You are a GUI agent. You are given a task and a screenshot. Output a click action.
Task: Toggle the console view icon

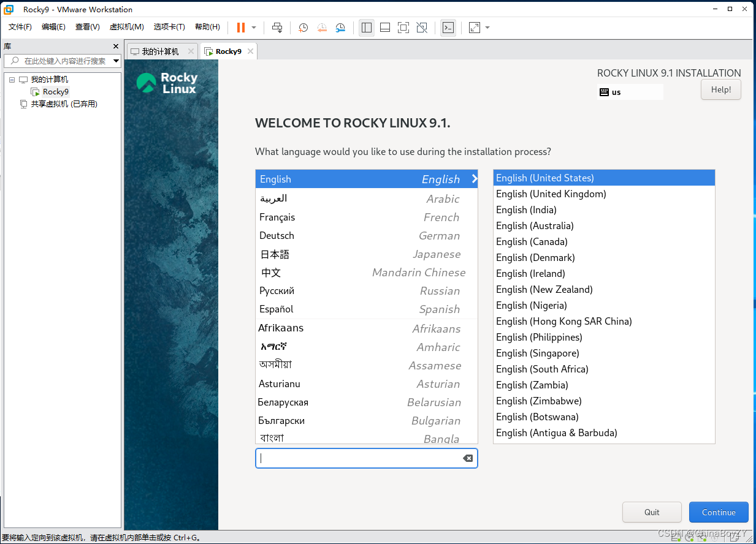[448, 28]
